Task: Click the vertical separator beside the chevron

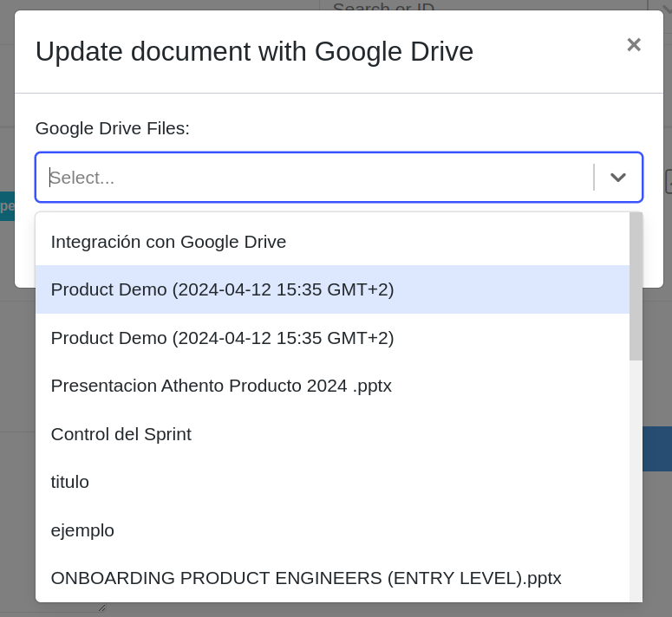Action: [x=594, y=178]
